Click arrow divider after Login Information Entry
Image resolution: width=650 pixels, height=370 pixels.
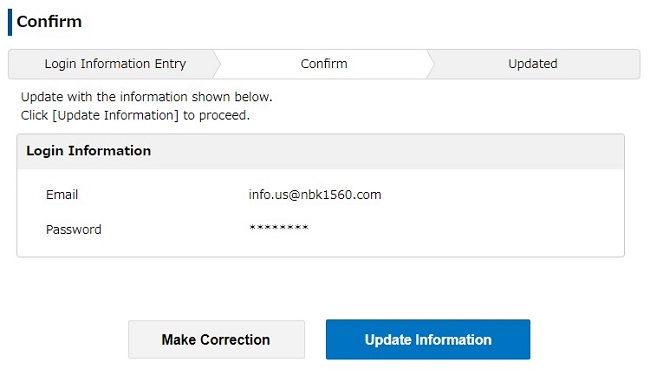coord(217,64)
